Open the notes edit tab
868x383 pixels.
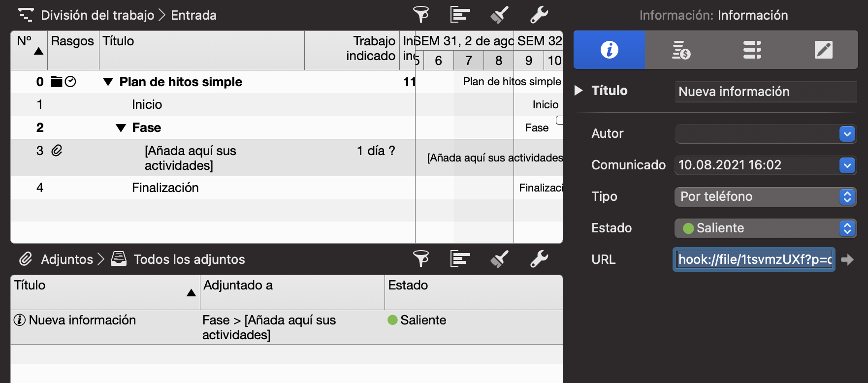[x=823, y=50]
